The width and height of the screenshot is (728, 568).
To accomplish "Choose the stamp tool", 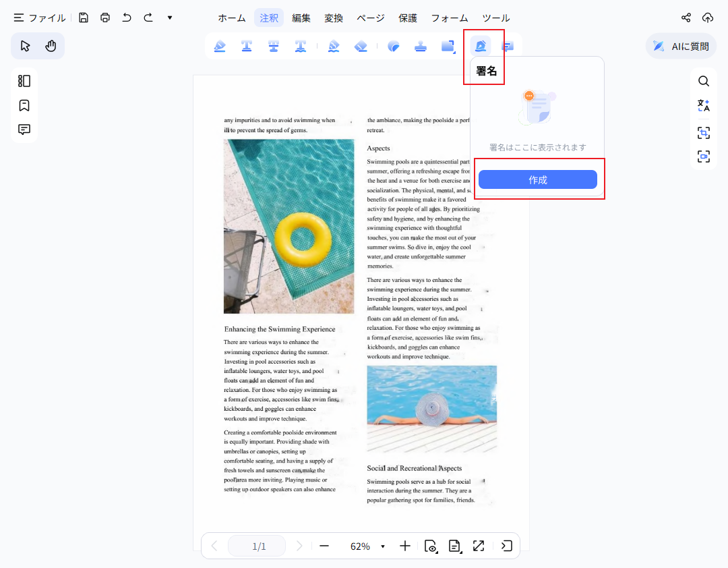I will coord(421,46).
